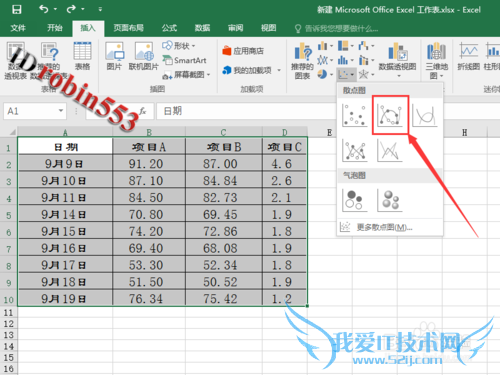Toggle the scatter chart dropdown button
This screenshot has width=500, height=375.
346,74
